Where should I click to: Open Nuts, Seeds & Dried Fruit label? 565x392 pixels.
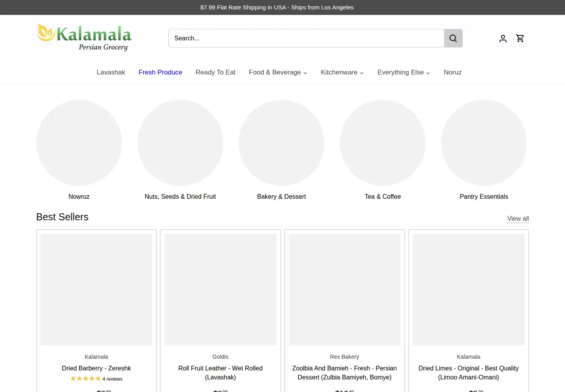point(180,196)
